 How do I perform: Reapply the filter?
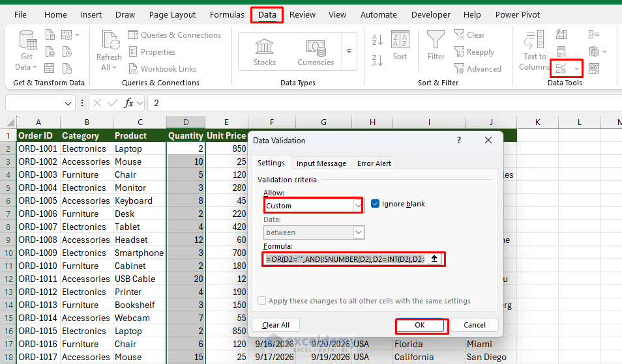pyautogui.click(x=474, y=52)
